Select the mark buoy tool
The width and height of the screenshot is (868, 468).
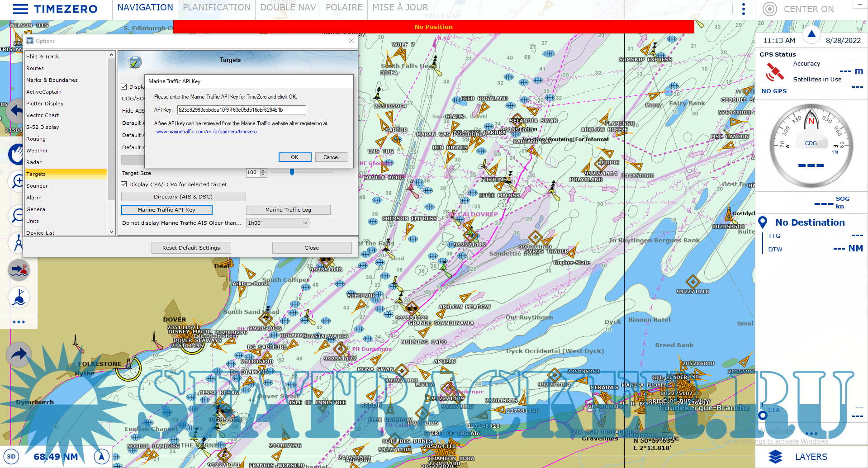coord(19,298)
